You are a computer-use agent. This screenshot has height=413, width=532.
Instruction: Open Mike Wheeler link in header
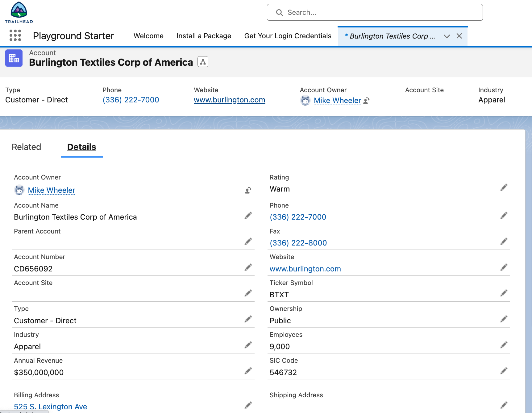click(337, 101)
